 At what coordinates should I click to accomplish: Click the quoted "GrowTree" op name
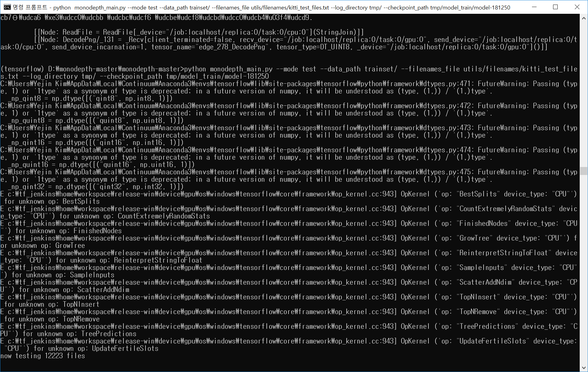click(x=474, y=238)
